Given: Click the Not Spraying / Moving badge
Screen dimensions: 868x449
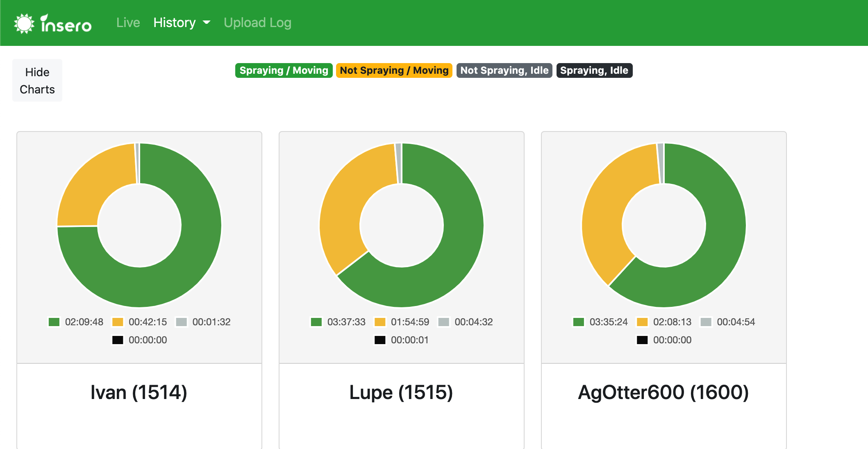Looking at the screenshot, I should (x=394, y=70).
